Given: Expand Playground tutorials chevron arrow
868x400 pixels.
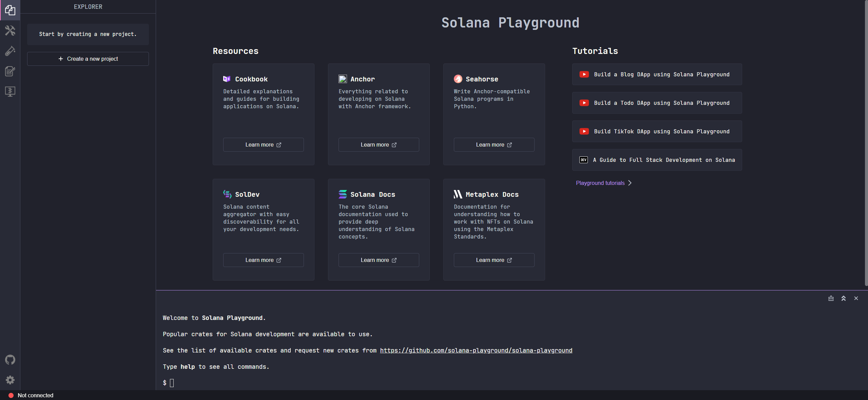Looking at the screenshot, I should click(630, 183).
